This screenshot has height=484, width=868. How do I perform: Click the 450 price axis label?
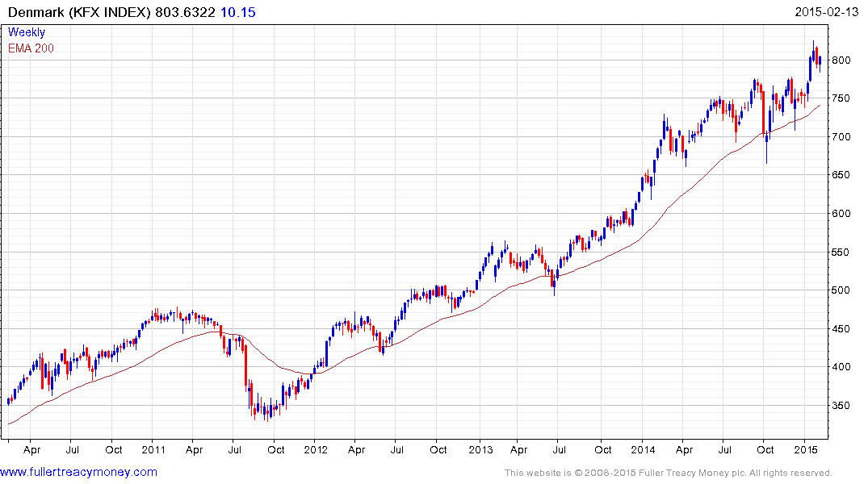(841, 328)
